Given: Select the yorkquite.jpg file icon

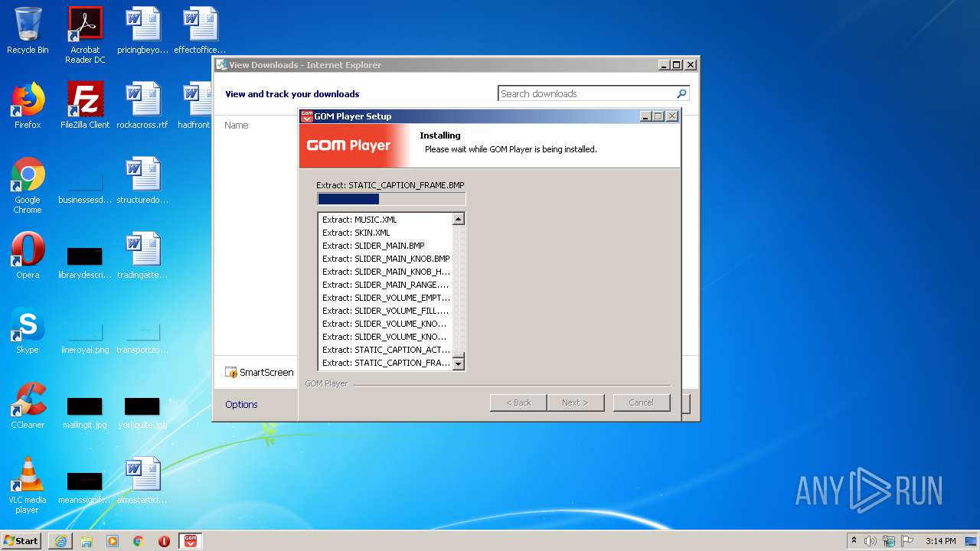Looking at the screenshot, I should [142, 412].
